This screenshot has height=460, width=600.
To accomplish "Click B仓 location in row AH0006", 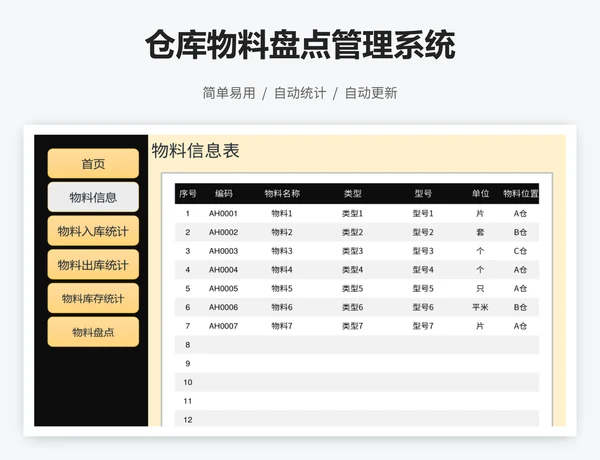I will pyautogui.click(x=520, y=307).
